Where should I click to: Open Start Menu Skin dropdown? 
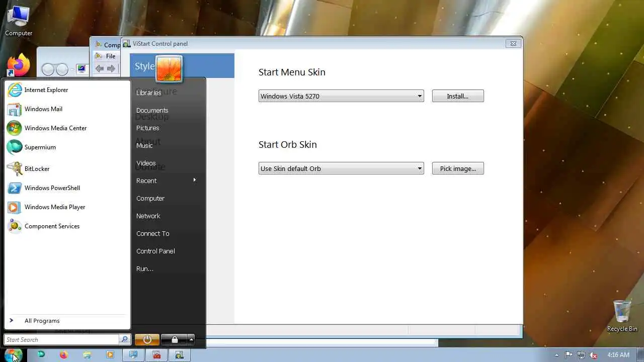[341, 96]
